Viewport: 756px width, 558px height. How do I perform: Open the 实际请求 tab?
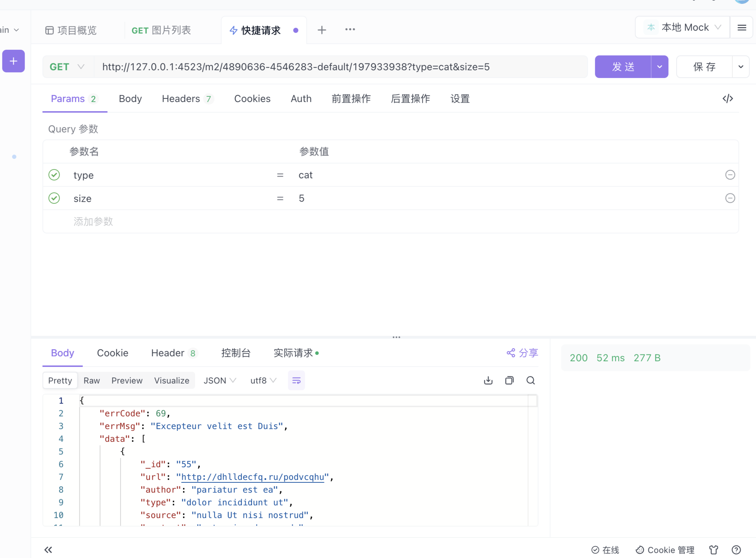click(296, 353)
